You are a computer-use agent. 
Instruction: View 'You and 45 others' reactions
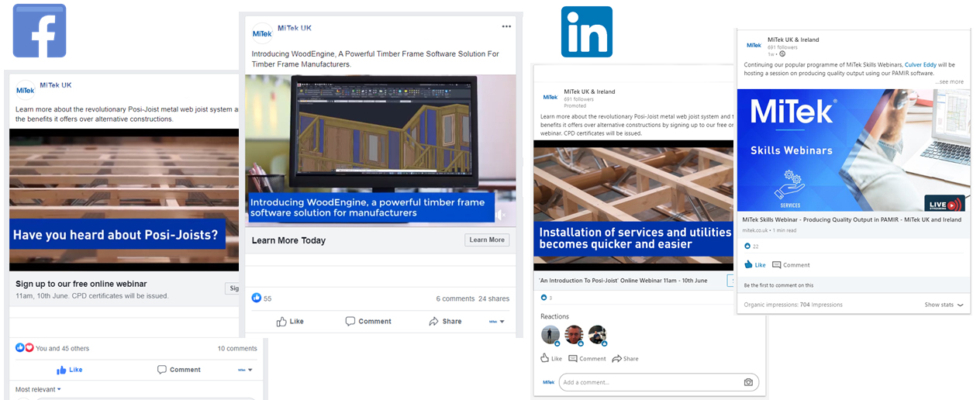click(x=52, y=348)
